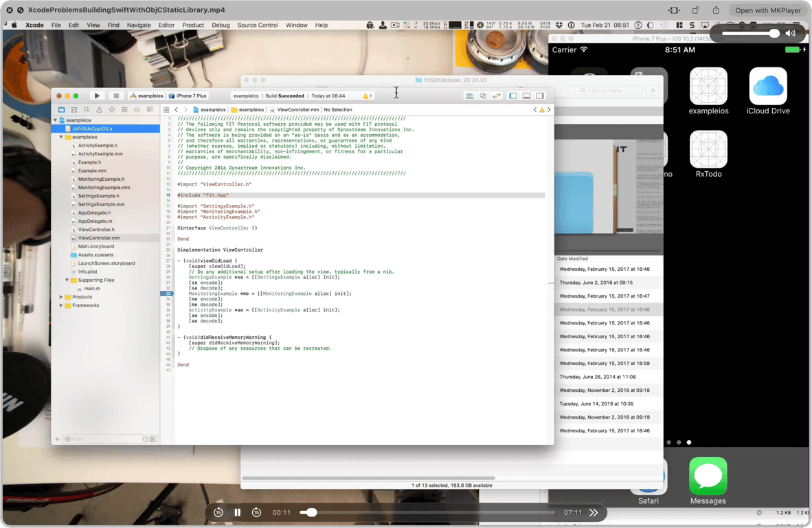Image resolution: width=812 pixels, height=528 pixels.
Task: Open the No Selection jump bar menu
Action: click(x=337, y=110)
